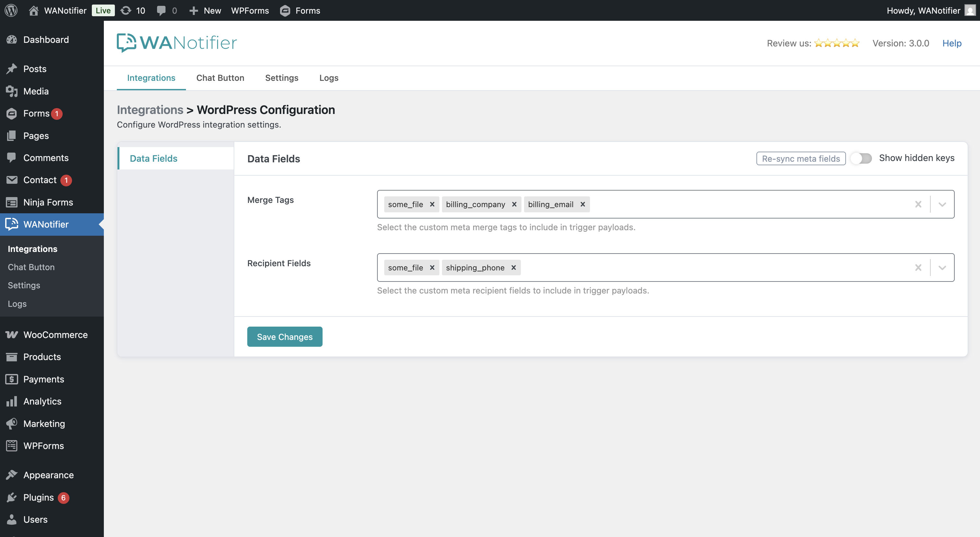Switch to the Chat Button tab
This screenshot has height=537, width=980.
[x=220, y=78]
